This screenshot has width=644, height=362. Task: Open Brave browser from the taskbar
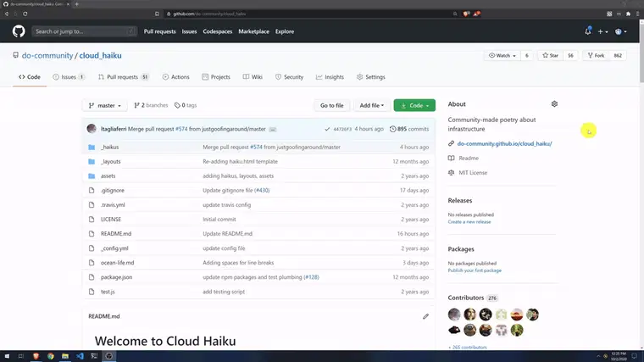[36, 356]
